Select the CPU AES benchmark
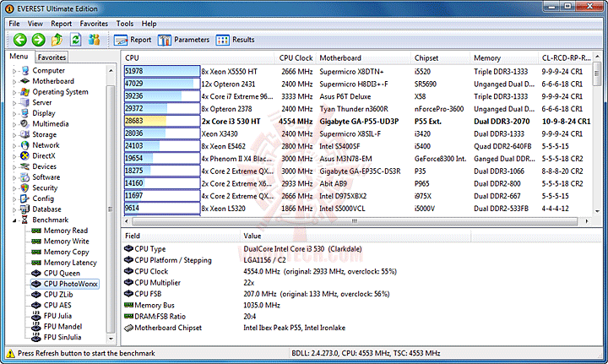608x364 pixels. [x=57, y=306]
